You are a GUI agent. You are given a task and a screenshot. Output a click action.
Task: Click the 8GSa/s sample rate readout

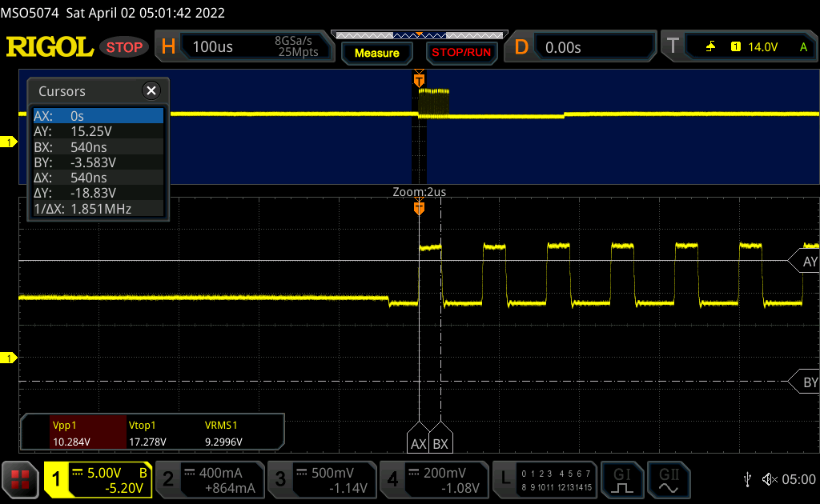(293, 41)
